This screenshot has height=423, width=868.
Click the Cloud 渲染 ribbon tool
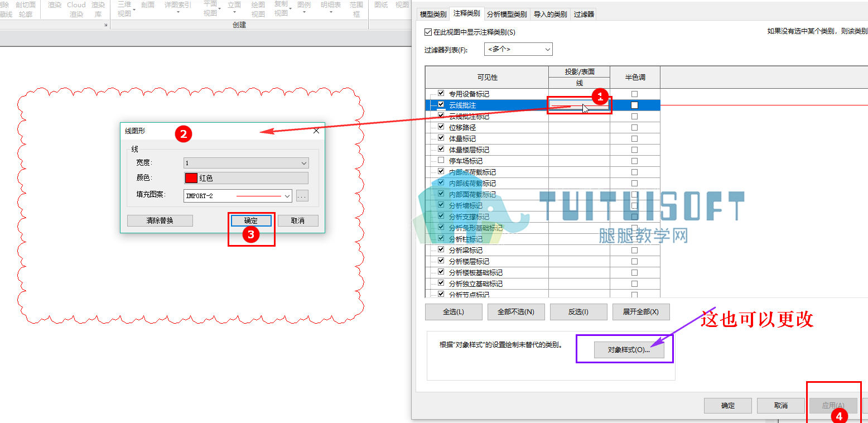coord(76,9)
